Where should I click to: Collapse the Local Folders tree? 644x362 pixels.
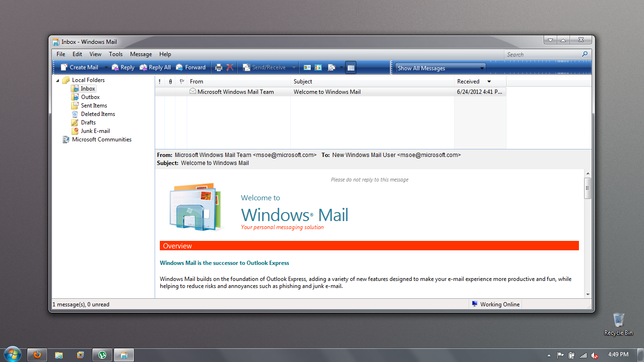pos(58,80)
